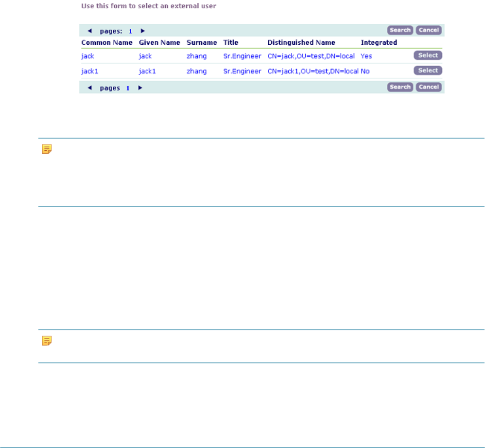This screenshot has width=485, height=448.
Task: Go to next page in bottom pager
Action: 140,88
